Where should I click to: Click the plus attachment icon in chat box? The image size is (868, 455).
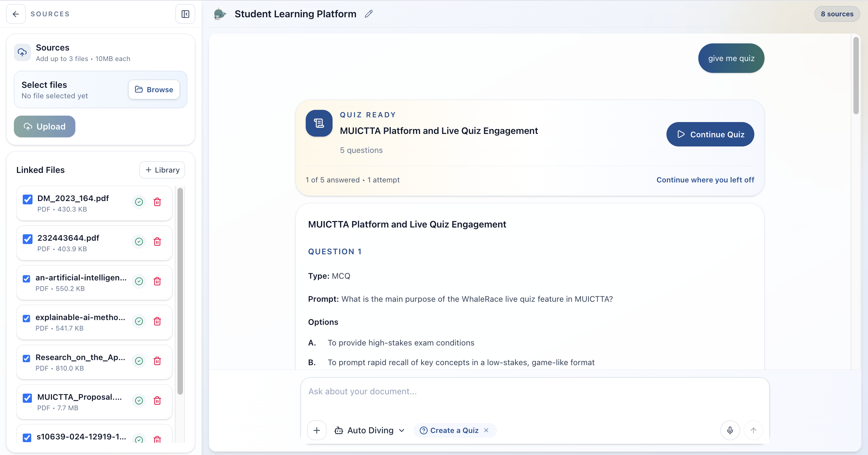[317, 430]
